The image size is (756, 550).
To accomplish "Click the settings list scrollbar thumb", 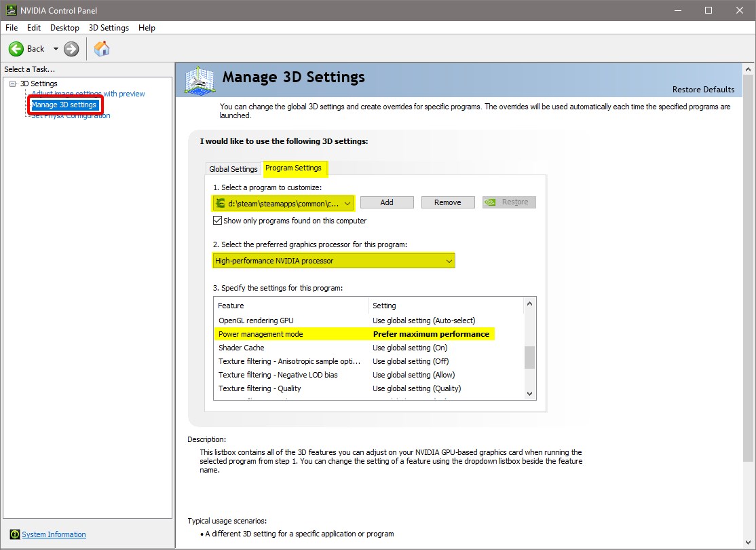I will point(529,357).
